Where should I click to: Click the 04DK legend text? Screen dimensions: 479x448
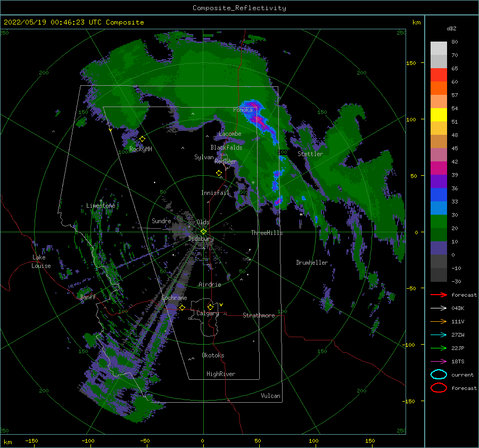458,308
